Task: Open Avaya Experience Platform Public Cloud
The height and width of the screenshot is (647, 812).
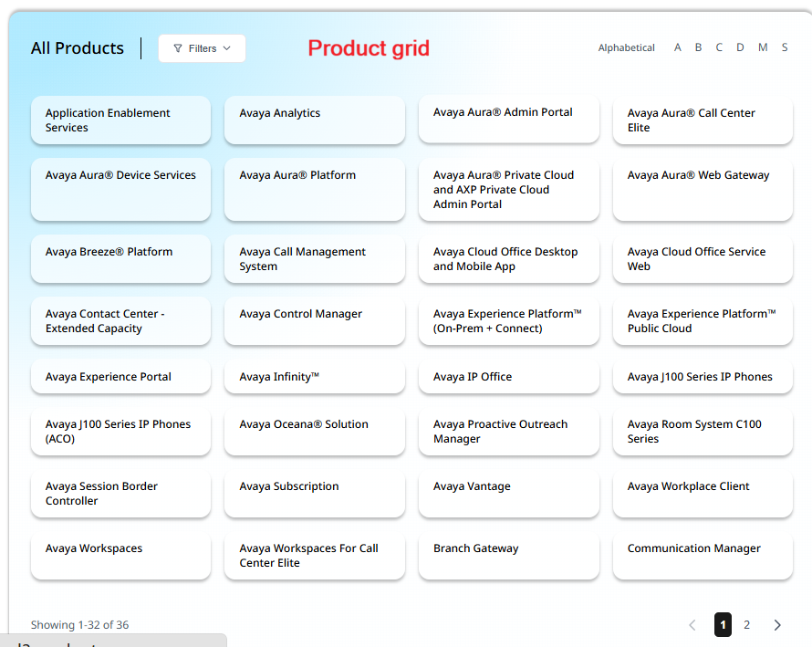Action: pos(703,321)
